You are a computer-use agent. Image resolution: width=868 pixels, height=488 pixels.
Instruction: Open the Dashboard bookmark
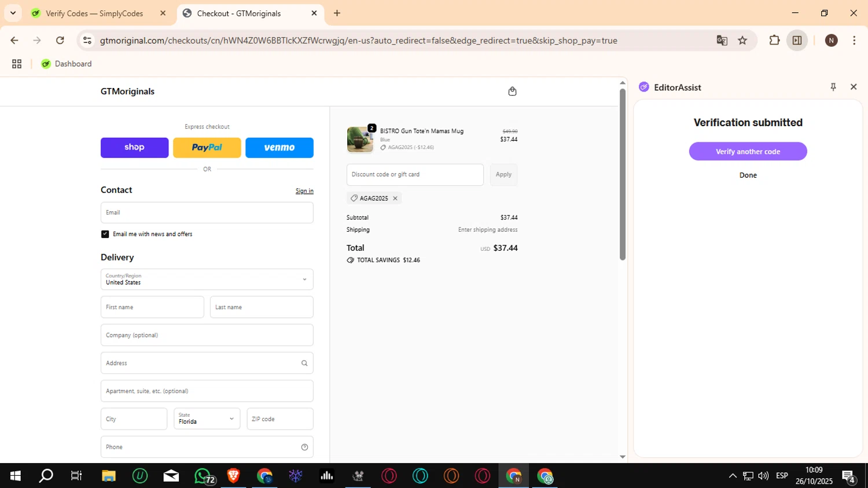click(67, 64)
